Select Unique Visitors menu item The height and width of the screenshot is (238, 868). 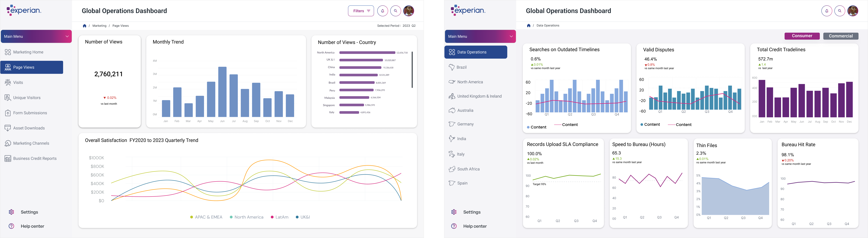[x=27, y=98]
